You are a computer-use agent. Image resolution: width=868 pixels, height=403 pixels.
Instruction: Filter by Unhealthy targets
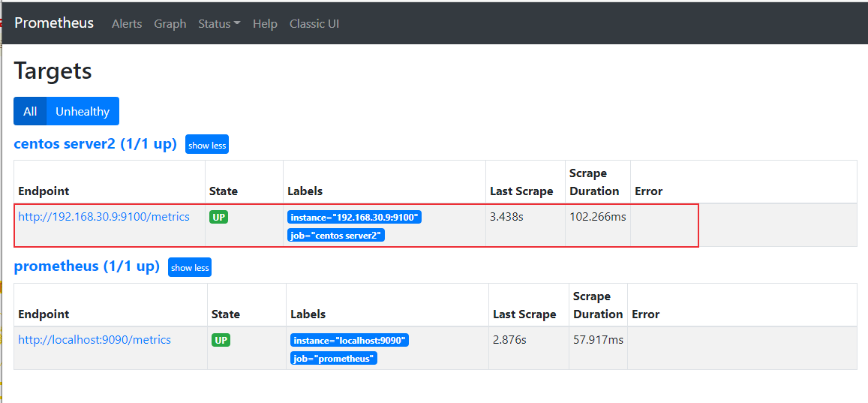83,111
